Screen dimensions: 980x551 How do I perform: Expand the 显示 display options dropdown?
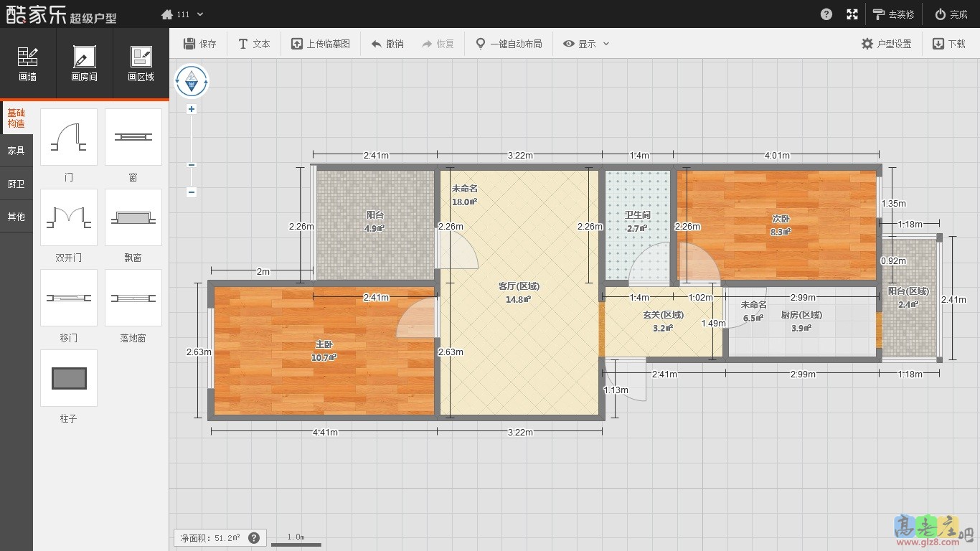coord(586,44)
